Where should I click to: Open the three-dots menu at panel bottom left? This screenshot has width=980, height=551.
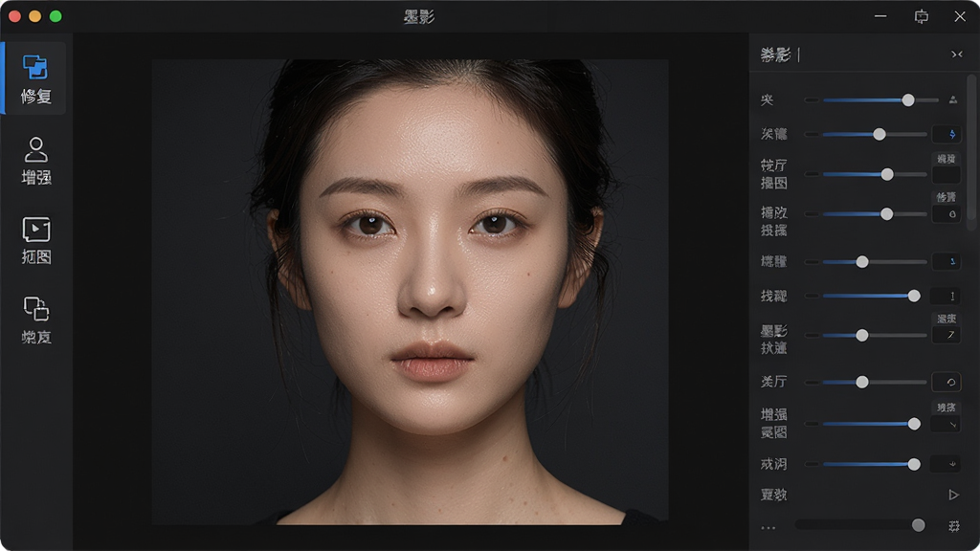(x=768, y=528)
